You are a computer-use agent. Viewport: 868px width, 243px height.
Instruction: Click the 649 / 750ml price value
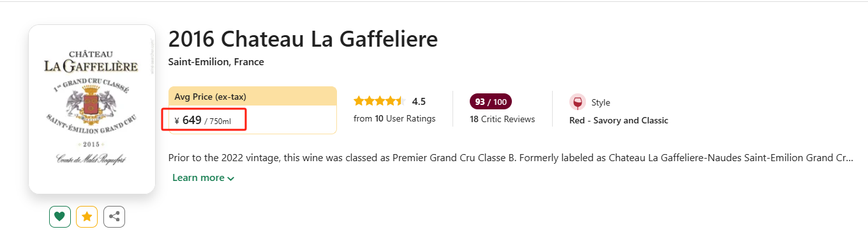coord(206,120)
